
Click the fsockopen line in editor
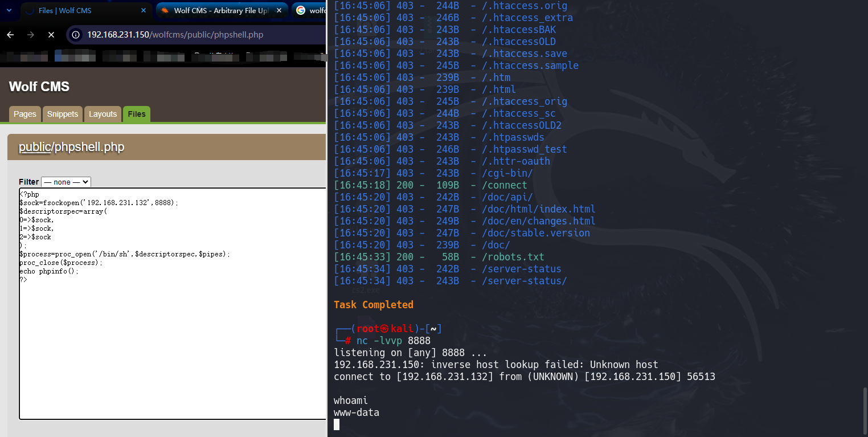(x=99, y=203)
